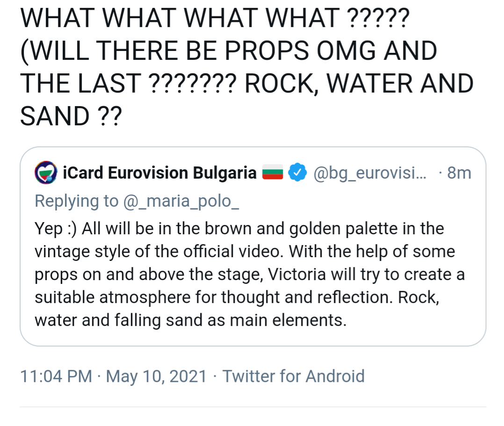Open the iCard Eurovision Bulgaria display name
504x426 pixels.
pos(159,173)
